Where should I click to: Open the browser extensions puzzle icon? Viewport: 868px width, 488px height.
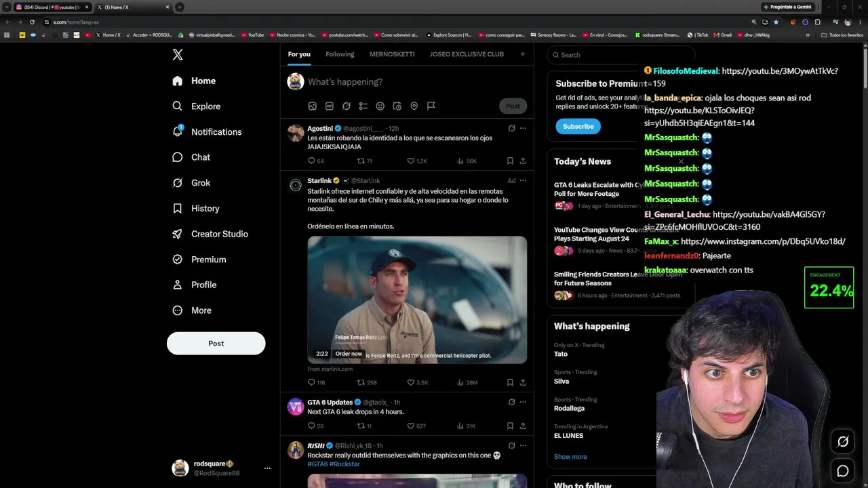pos(818,22)
